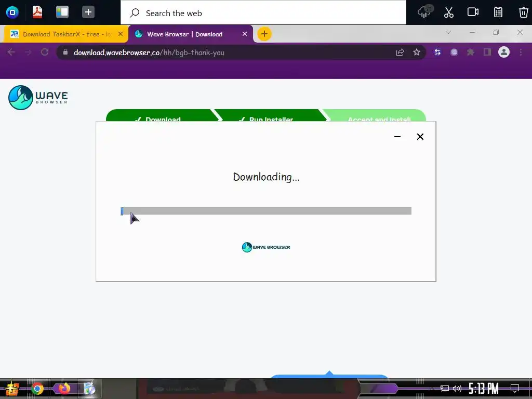This screenshot has height=399, width=532.
Task: Open the installer icon on the taskbar
Action: [89, 389]
